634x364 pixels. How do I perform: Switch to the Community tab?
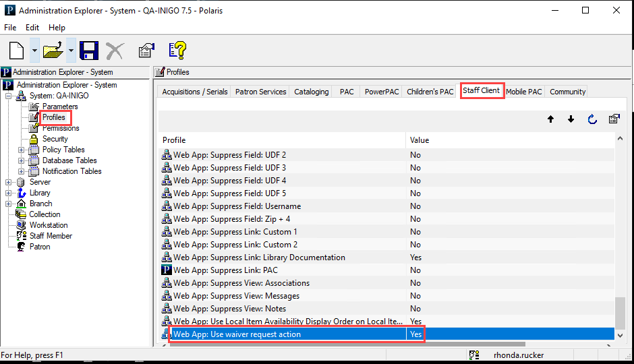[x=567, y=92]
